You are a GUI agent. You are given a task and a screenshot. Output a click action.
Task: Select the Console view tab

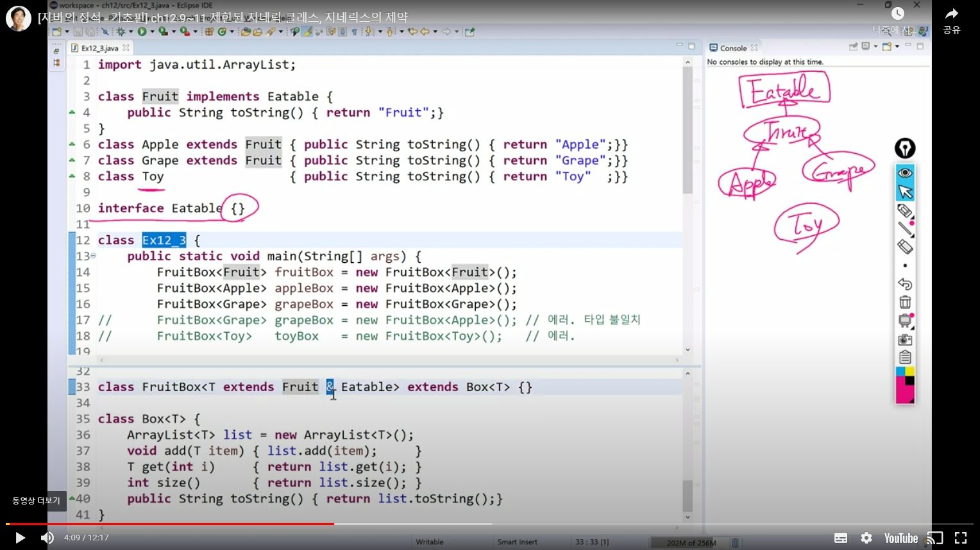click(x=733, y=48)
